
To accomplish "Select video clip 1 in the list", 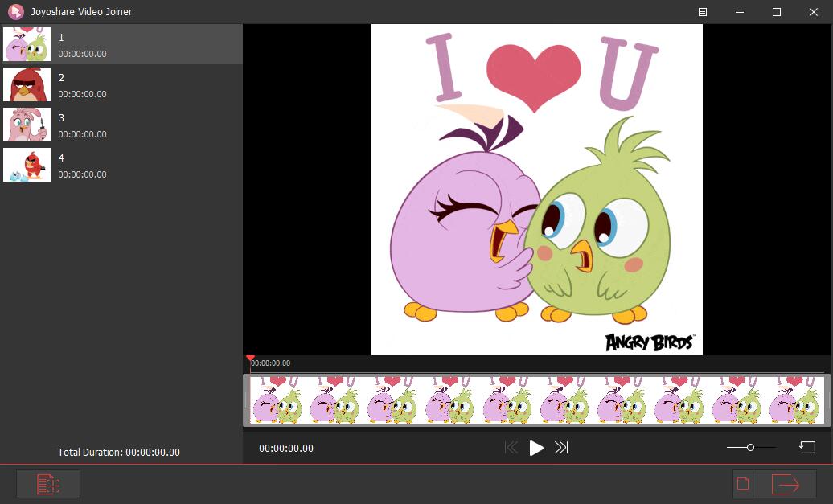I will (x=121, y=44).
